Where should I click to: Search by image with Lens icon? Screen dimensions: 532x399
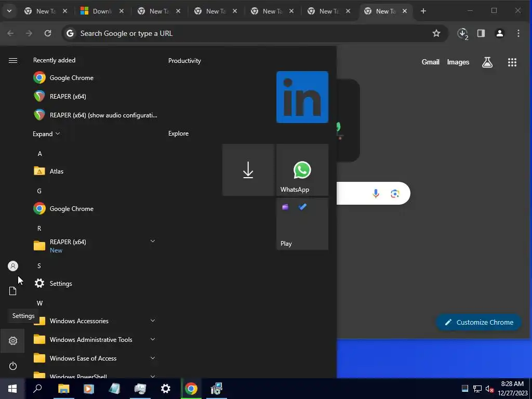point(395,193)
